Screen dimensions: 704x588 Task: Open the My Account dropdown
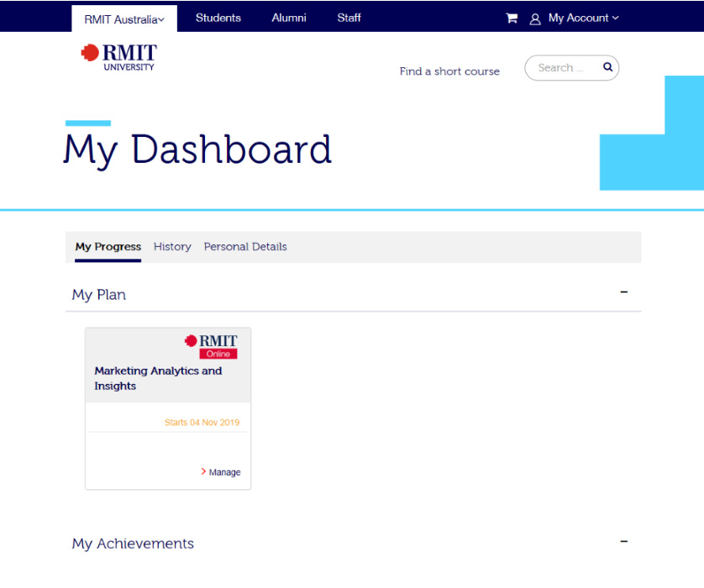pyautogui.click(x=580, y=18)
